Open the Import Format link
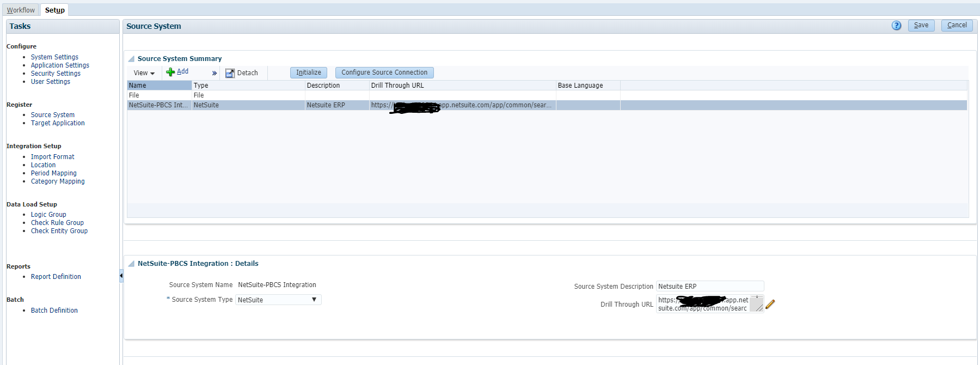This screenshot has height=365, width=980. click(52, 157)
